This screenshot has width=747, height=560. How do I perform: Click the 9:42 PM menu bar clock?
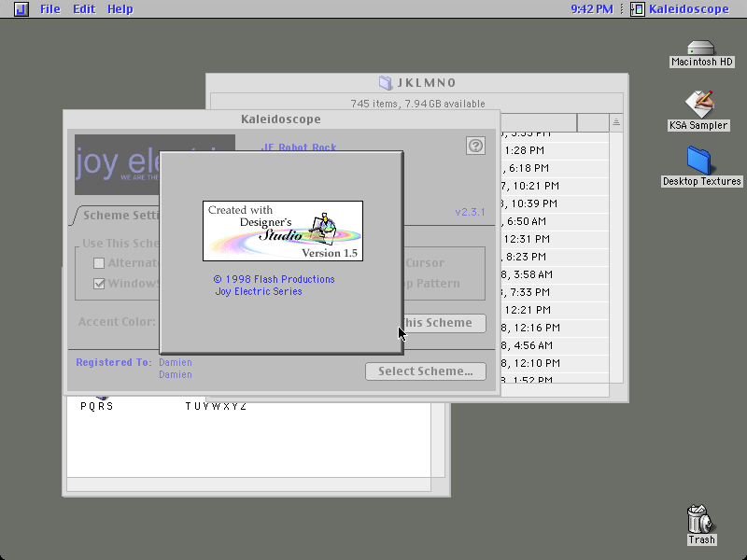(592, 8)
